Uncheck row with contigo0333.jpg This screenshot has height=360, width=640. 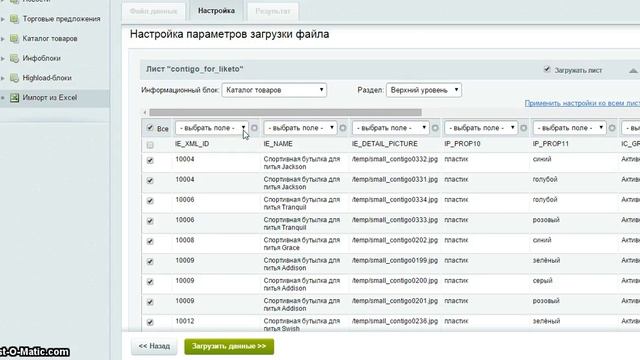tap(150, 221)
